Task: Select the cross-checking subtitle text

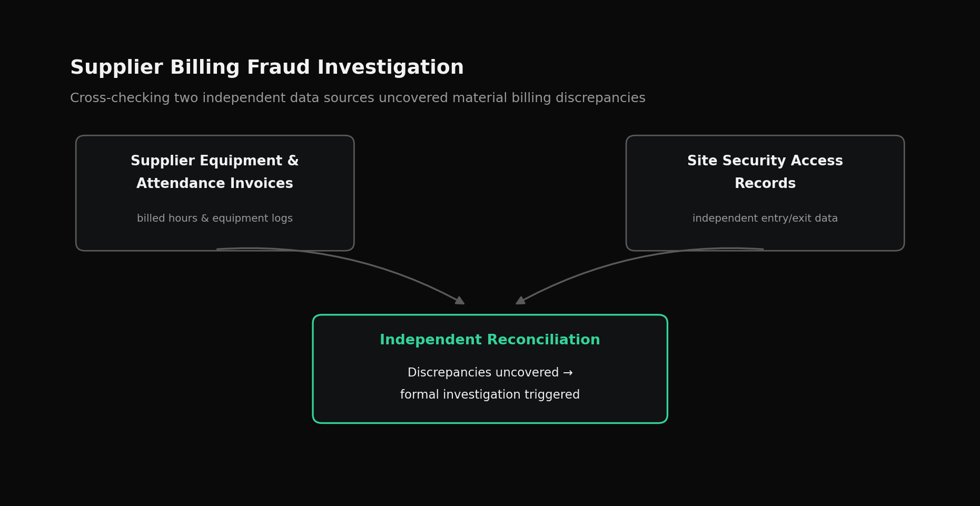Action: pyautogui.click(x=358, y=98)
